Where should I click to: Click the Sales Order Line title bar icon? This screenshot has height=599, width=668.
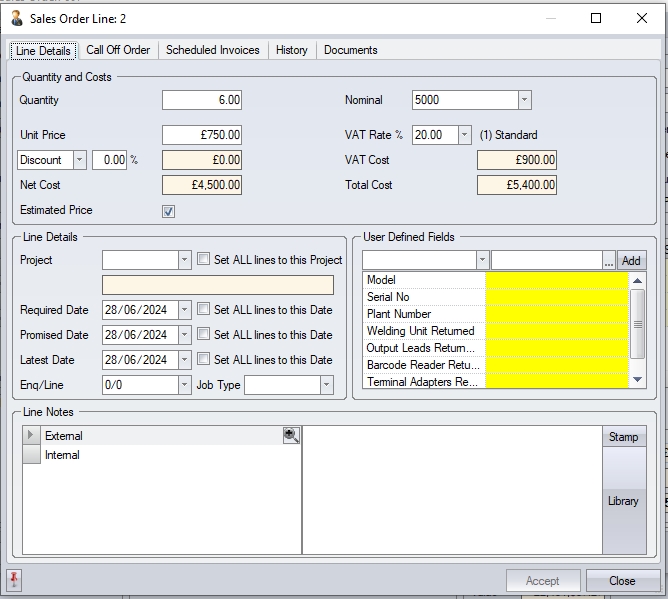coord(16,18)
